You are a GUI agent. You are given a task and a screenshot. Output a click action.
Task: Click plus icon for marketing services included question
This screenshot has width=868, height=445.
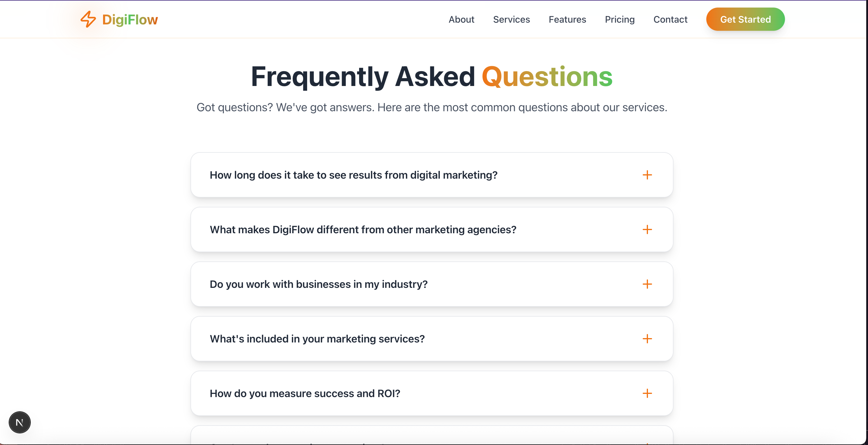tap(647, 339)
